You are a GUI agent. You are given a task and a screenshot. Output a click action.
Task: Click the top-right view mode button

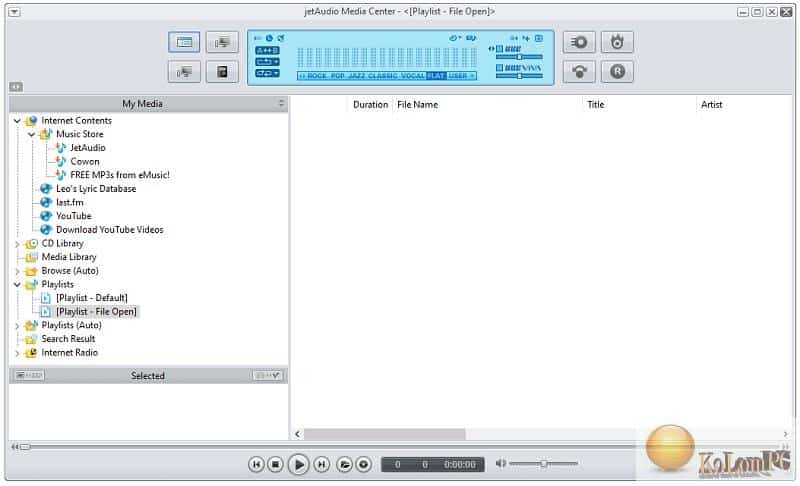coord(222,42)
